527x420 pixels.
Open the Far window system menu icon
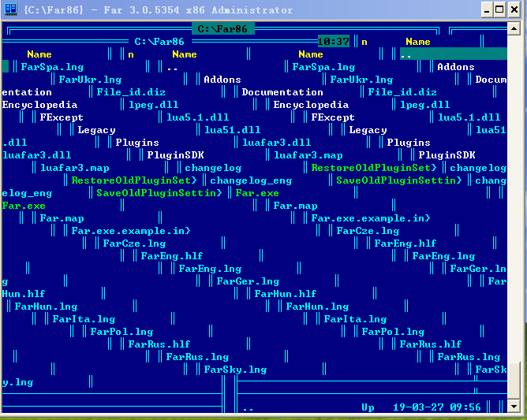coord(10,9)
